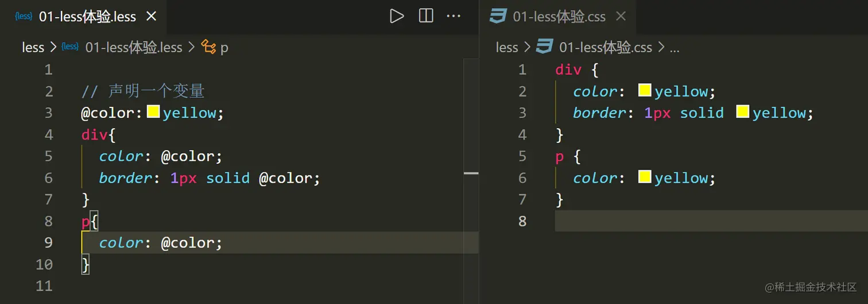The width and height of the screenshot is (868, 304).
Task: Click 'color: @color;' on less line 5
Action: tap(161, 156)
